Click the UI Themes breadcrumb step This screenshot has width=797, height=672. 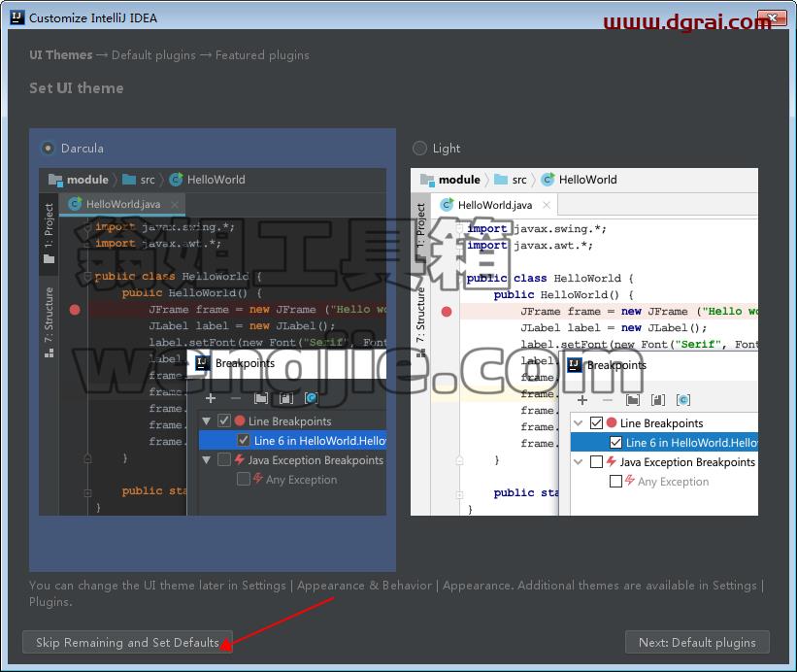tap(61, 55)
